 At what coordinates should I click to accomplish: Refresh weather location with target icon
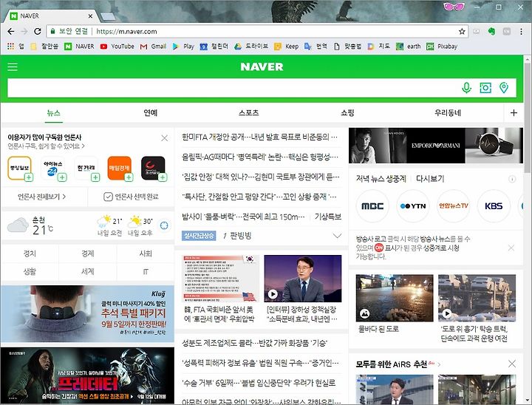coord(164,225)
